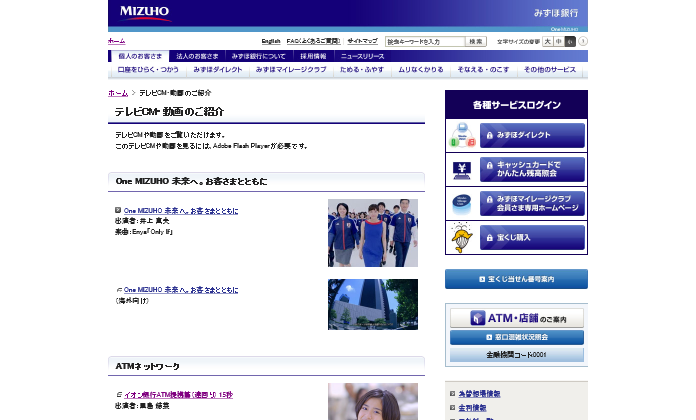696x420 pixels.
Task: Open the ムリなくかりる menu
Action: (x=421, y=70)
